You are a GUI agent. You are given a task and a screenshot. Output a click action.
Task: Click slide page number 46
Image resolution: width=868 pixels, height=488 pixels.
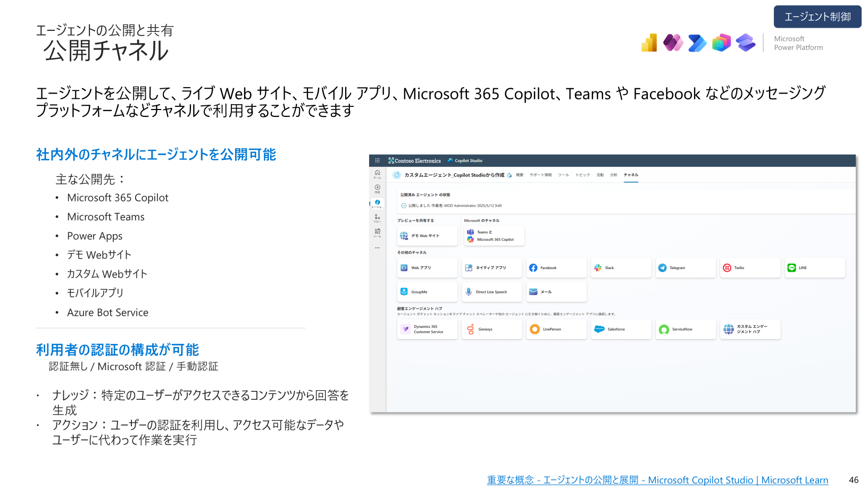(854, 480)
